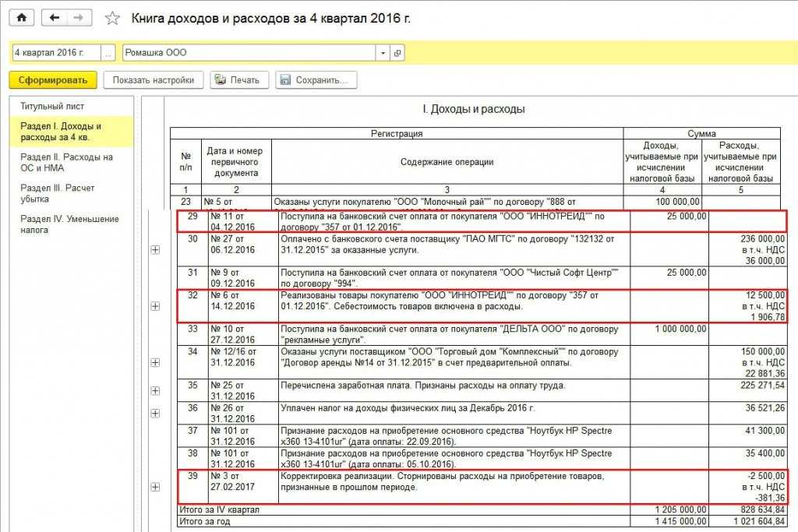Open the organization link icon beside Ромашка ООО
The height and width of the screenshot is (532, 798).
[397, 52]
